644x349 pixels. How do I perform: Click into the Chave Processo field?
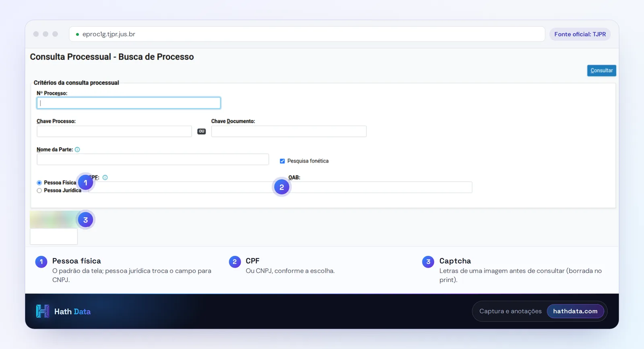(x=114, y=131)
